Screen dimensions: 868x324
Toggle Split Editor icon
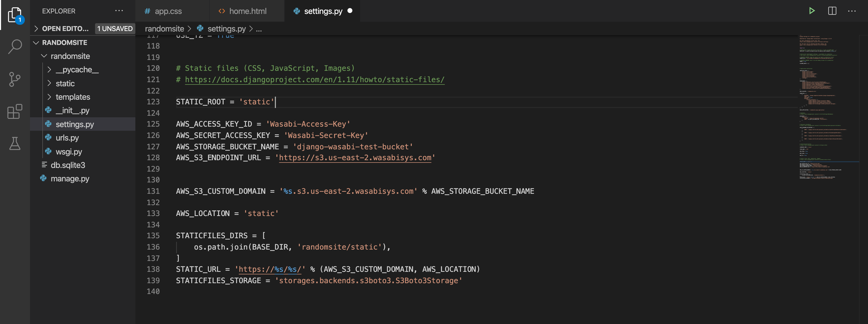(832, 11)
